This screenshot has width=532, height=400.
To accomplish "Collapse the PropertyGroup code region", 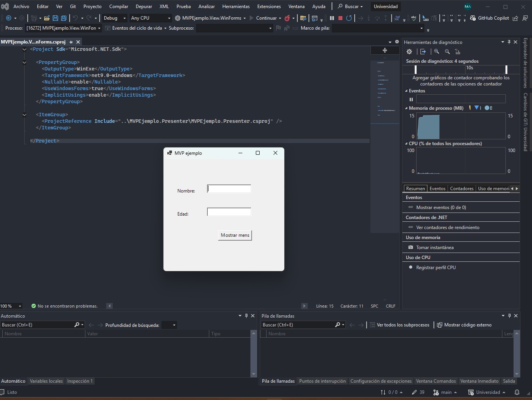I will pyautogui.click(x=25, y=62).
